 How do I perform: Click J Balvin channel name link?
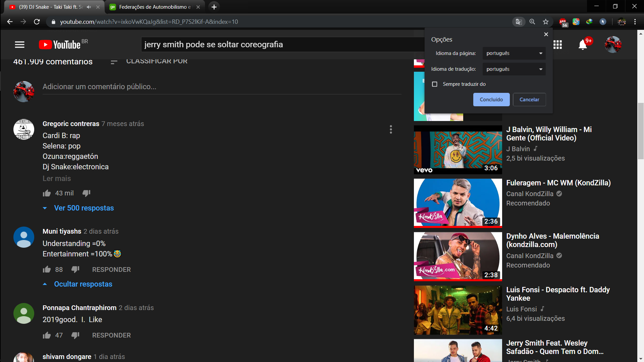pos(518,149)
